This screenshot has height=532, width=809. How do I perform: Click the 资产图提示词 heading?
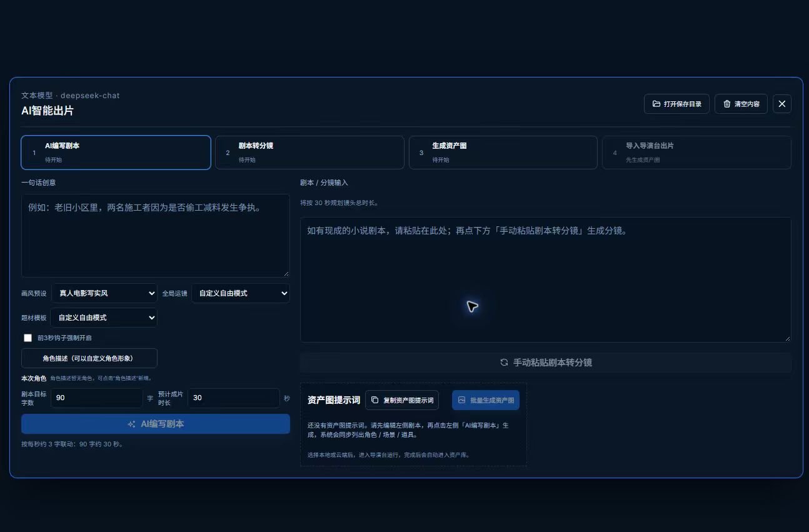(x=334, y=400)
